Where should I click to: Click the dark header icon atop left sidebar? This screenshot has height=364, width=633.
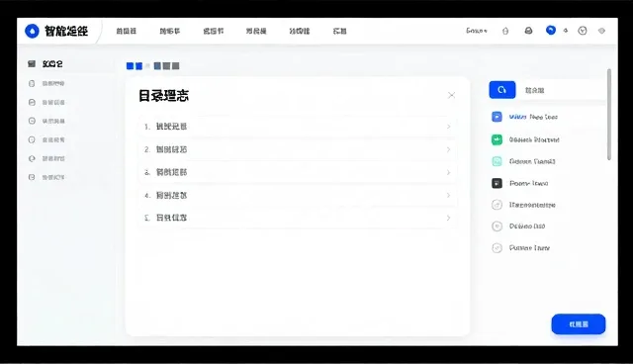click(32, 63)
